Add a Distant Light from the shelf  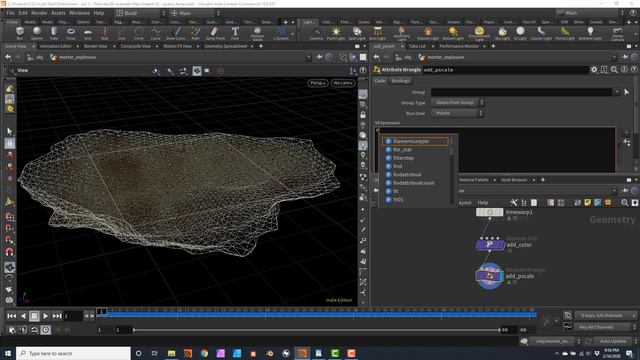(x=453, y=33)
